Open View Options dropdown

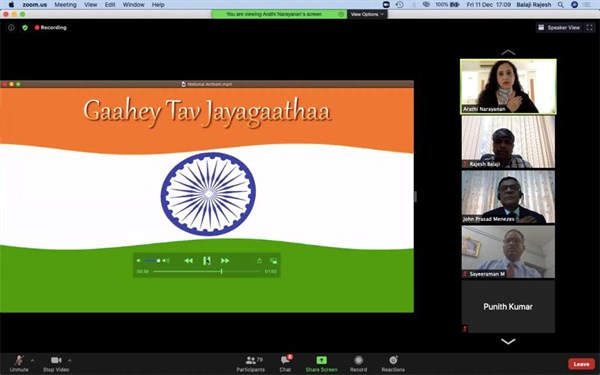[x=367, y=14]
